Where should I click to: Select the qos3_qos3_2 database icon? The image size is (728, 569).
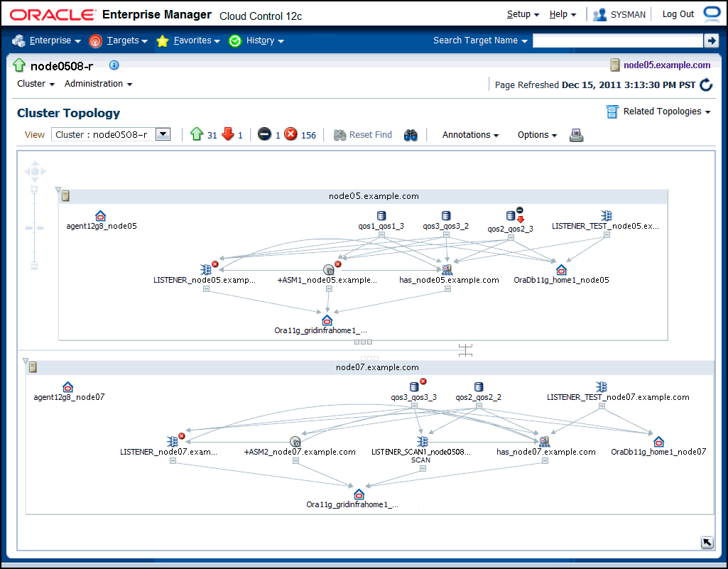point(446,215)
